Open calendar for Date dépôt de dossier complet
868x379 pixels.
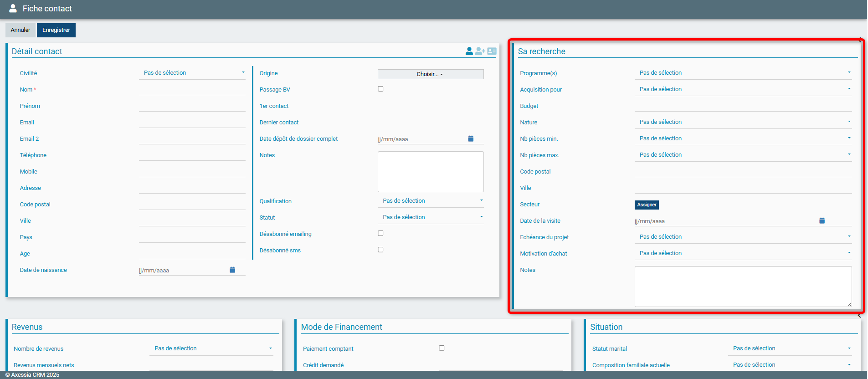[x=471, y=139]
